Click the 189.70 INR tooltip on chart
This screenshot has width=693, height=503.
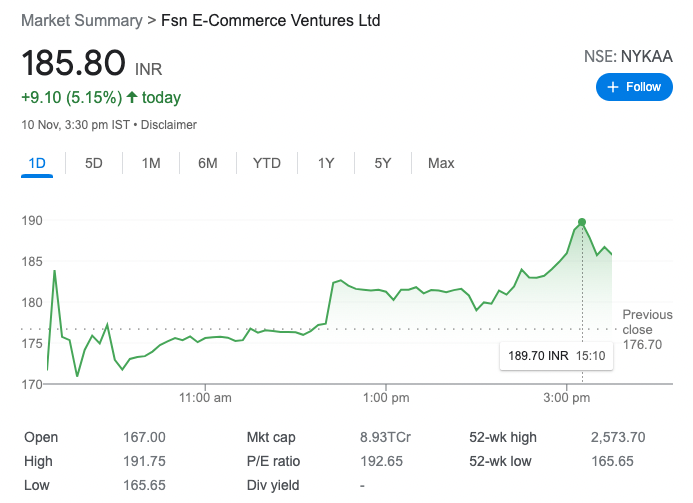coord(556,356)
